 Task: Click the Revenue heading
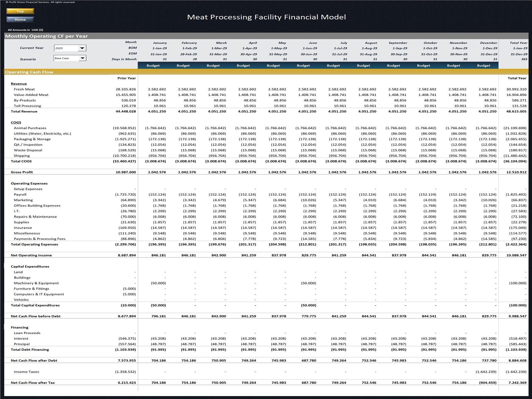click(19, 84)
